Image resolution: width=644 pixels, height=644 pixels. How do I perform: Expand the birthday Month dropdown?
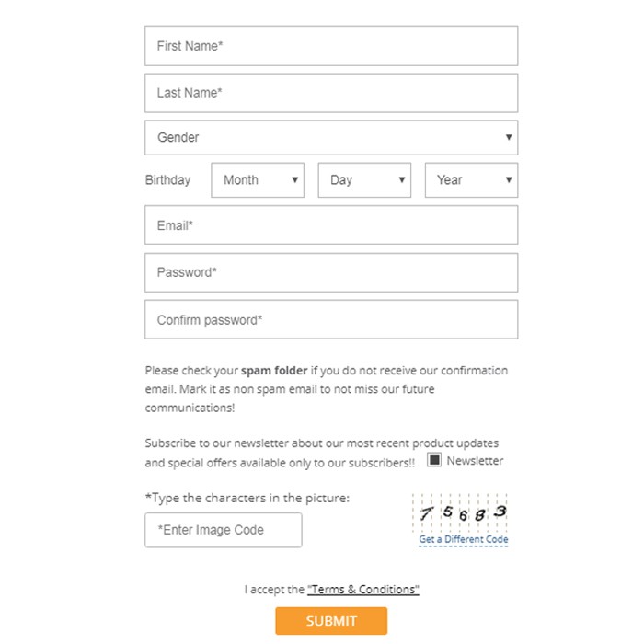pyautogui.click(x=258, y=180)
